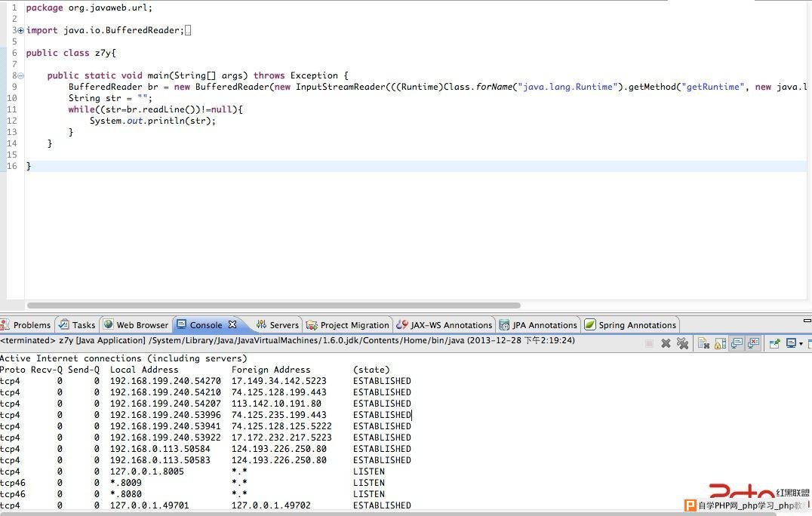This screenshot has height=516, width=812.
Task: Switch to the Web Browser tab
Action: point(136,325)
